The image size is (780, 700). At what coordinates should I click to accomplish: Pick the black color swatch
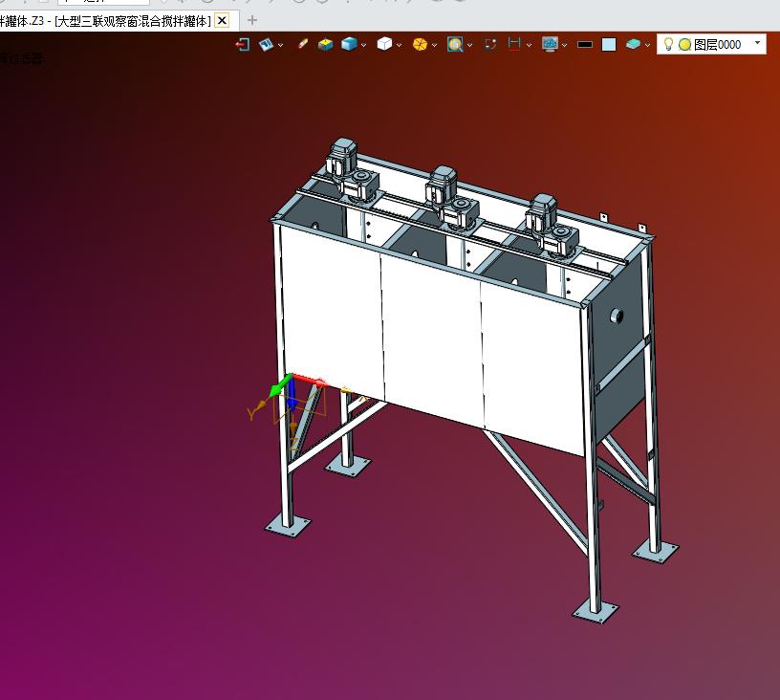pos(585,45)
